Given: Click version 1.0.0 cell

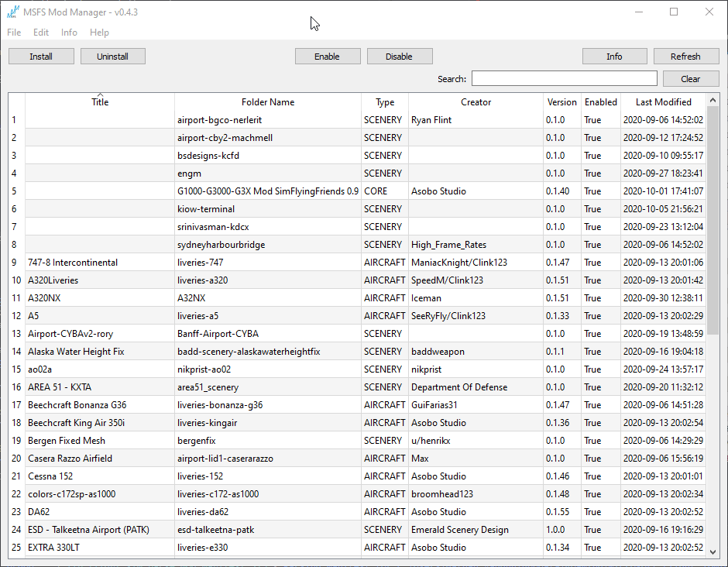Looking at the screenshot, I should (561, 529).
